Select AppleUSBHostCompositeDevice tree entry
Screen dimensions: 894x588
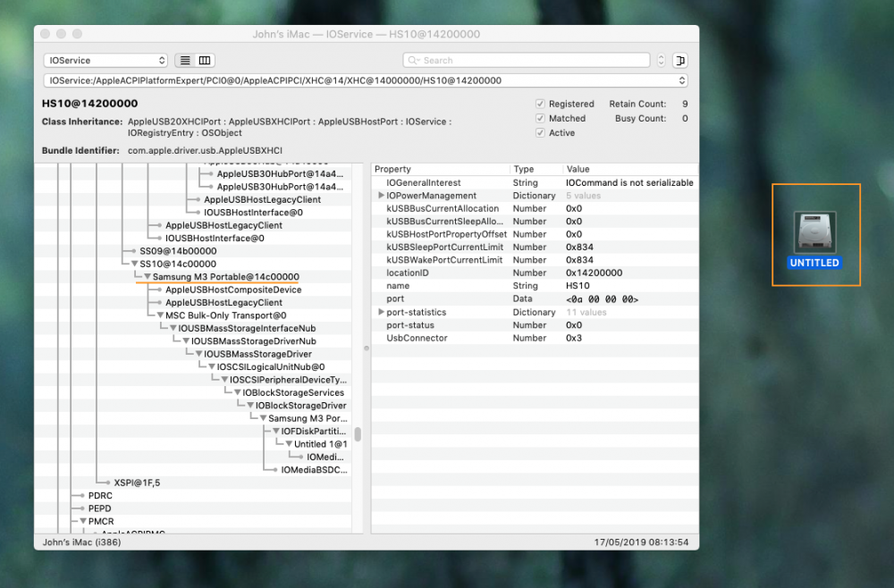(x=233, y=290)
